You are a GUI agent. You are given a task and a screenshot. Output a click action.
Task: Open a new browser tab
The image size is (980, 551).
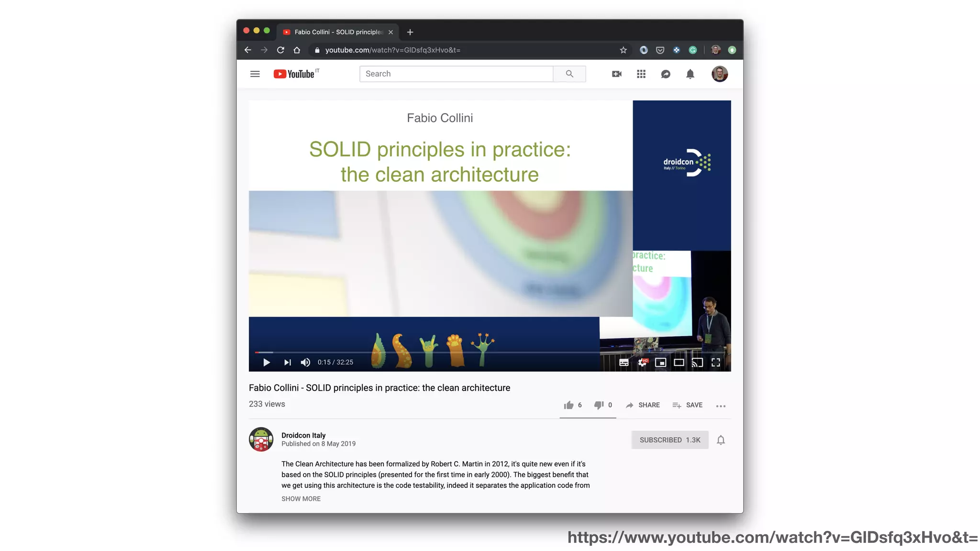[410, 32]
